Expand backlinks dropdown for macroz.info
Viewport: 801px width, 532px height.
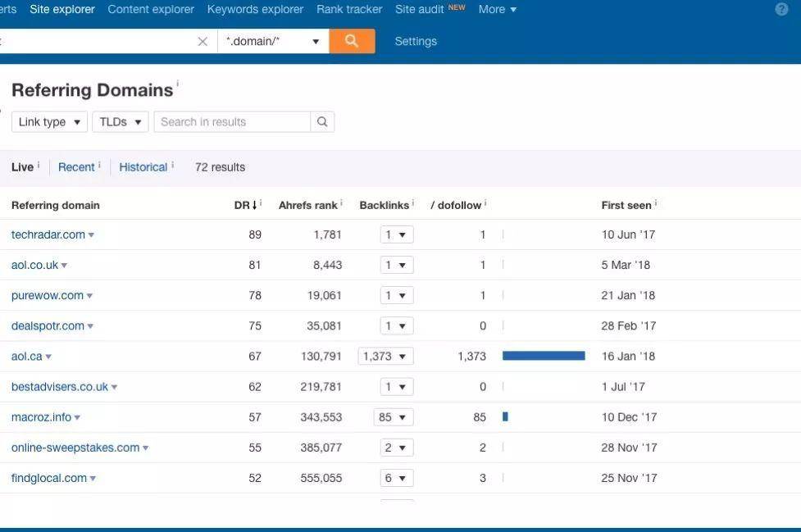(x=394, y=417)
